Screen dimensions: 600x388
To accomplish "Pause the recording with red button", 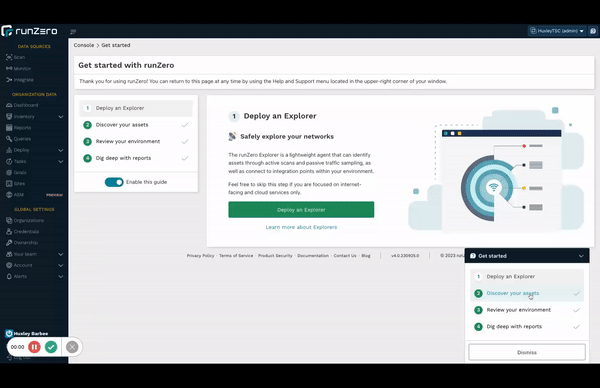I will pyautogui.click(x=34, y=347).
